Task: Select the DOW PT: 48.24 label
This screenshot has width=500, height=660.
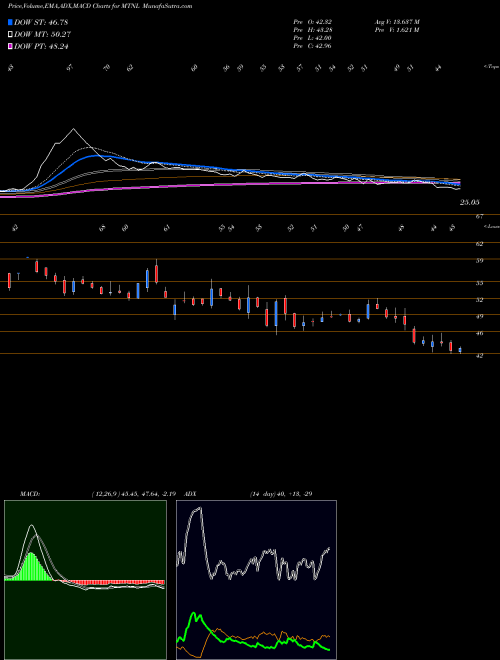Action: [x=41, y=46]
